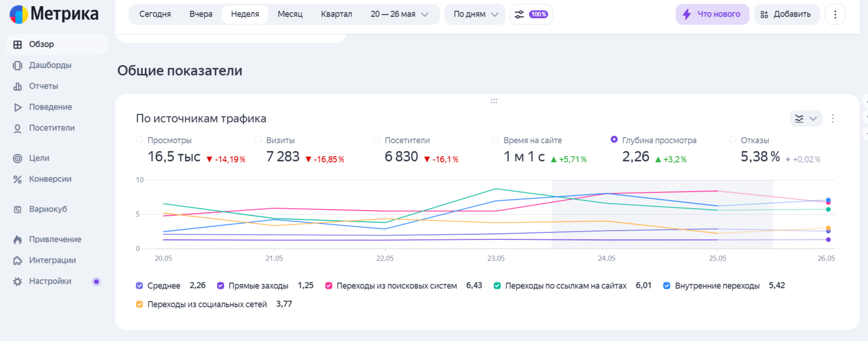The image size is (868, 341).
Task: Select the Отказы metric radio button
Action: coord(732,139)
